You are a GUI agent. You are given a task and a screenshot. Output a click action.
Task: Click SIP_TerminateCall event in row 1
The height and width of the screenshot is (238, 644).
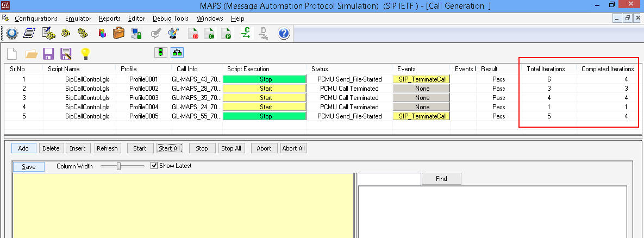(422, 79)
